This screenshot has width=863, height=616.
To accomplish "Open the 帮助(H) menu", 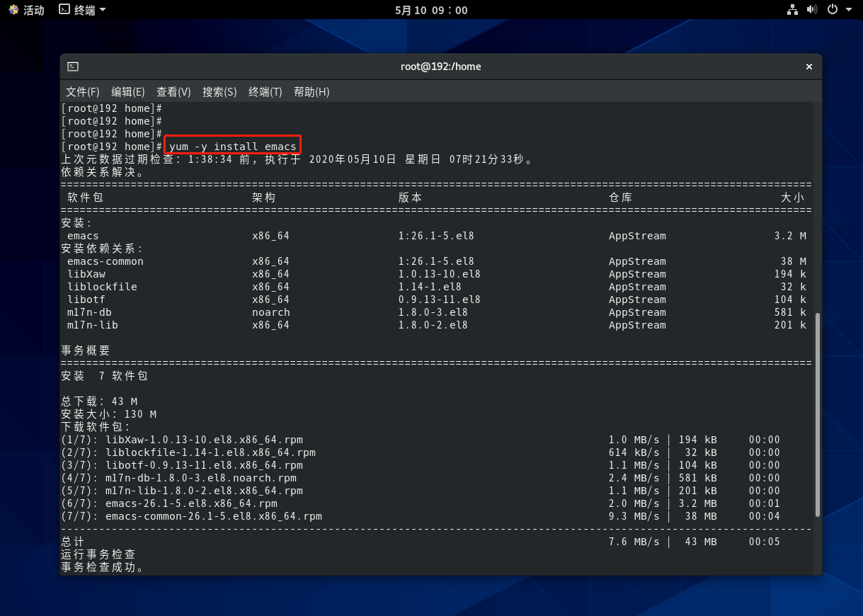I will pos(312,92).
